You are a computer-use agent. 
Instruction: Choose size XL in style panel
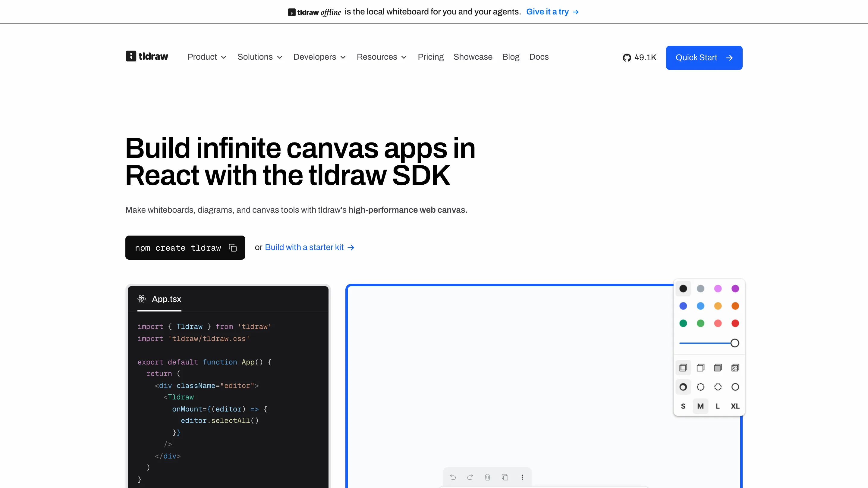tap(735, 406)
